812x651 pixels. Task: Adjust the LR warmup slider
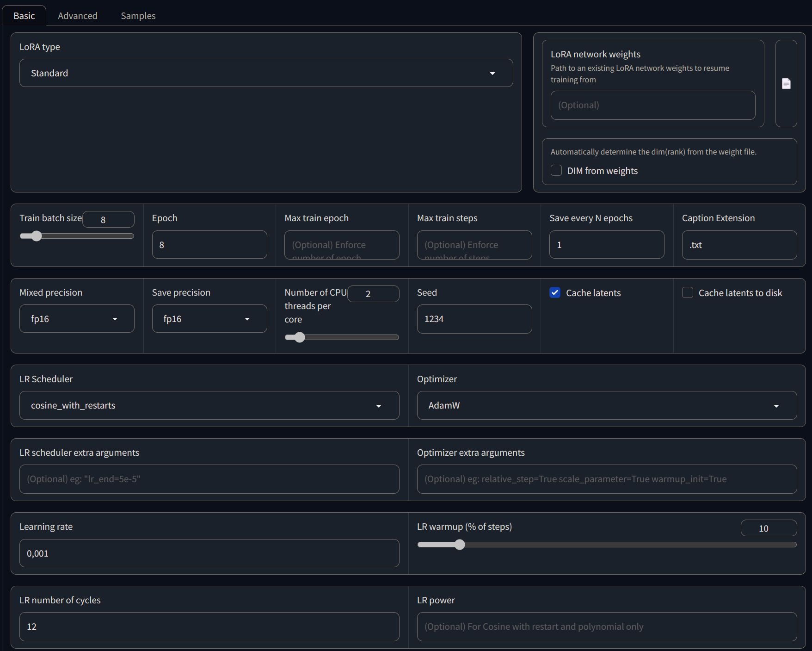tap(607, 545)
